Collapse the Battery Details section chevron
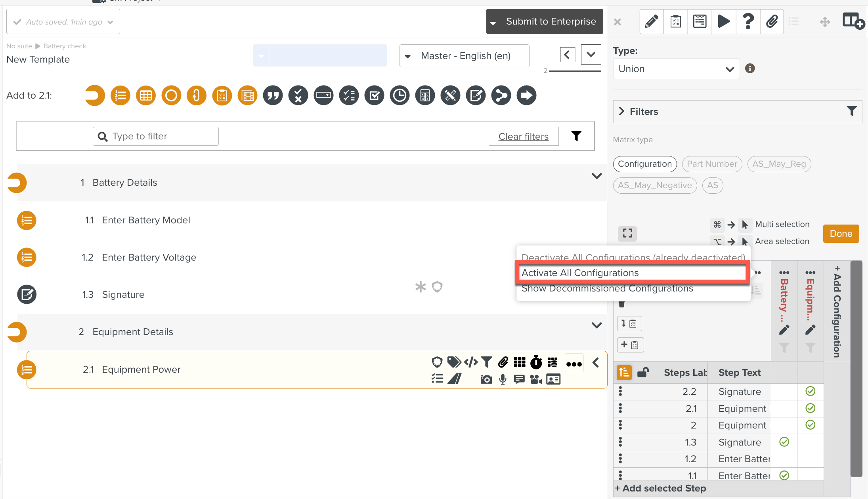The image size is (868, 499). (597, 176)
